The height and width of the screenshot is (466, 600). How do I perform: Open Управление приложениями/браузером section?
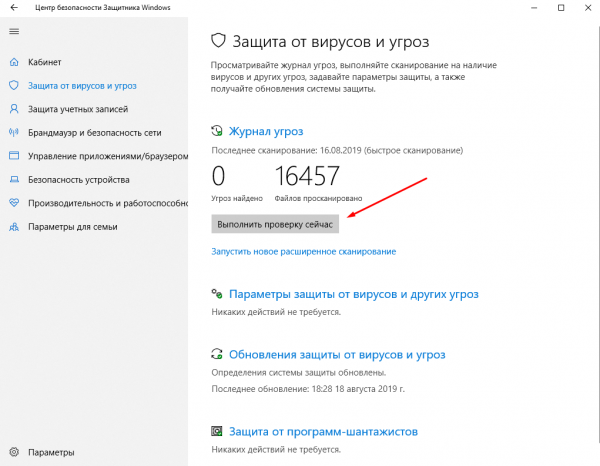point(108,156)
